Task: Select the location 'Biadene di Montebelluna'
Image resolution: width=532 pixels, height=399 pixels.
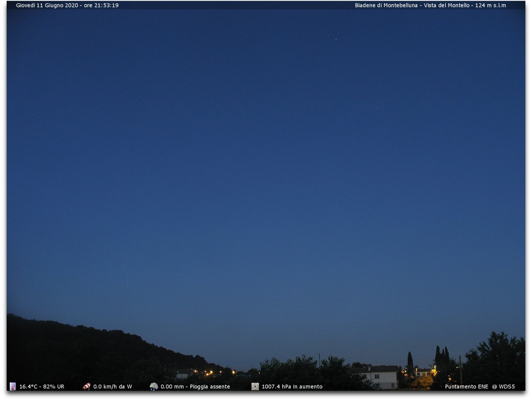Action: [x=386, y=5]
